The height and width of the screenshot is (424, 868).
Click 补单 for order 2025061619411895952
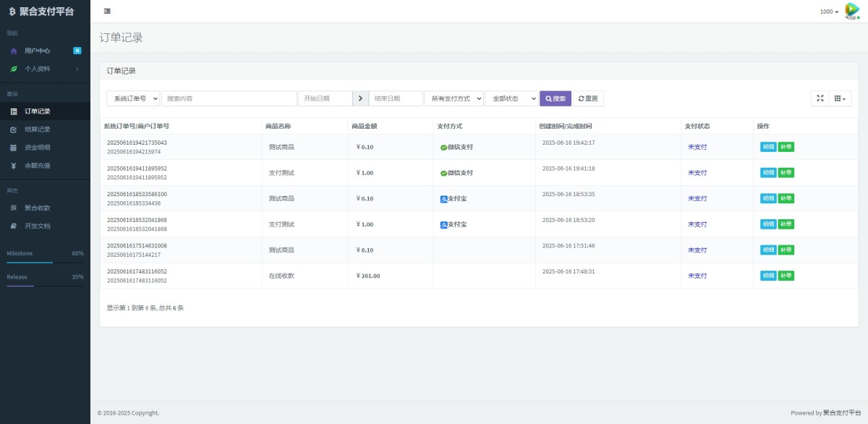click(786, 173)
